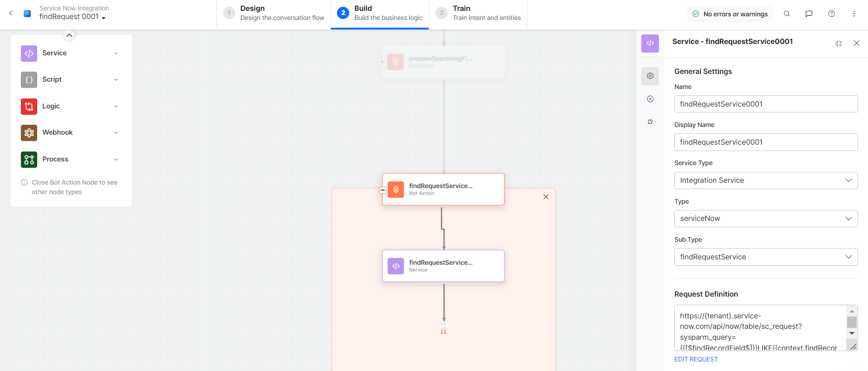Open the Service Type dropdown

[766, 181]
